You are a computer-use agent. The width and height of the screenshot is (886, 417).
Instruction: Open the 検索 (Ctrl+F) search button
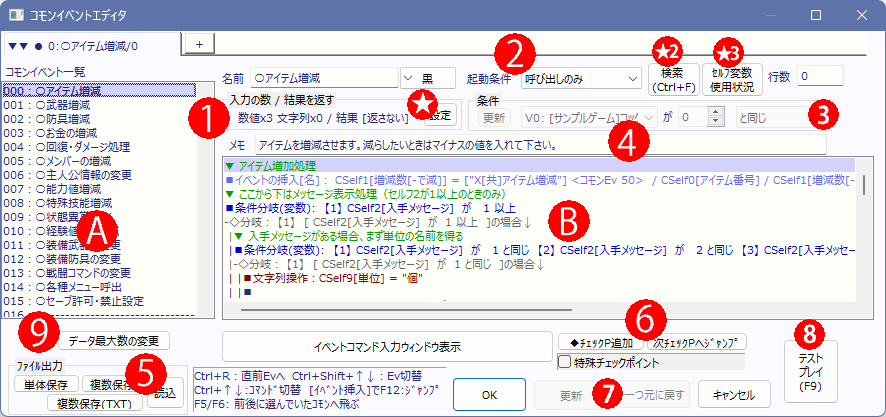pos(673,80)
